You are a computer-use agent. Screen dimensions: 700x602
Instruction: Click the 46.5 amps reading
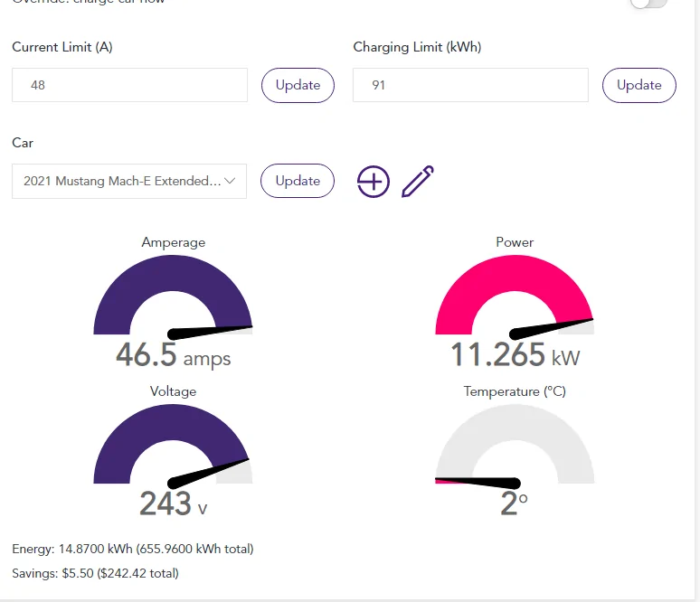point(174,355)
